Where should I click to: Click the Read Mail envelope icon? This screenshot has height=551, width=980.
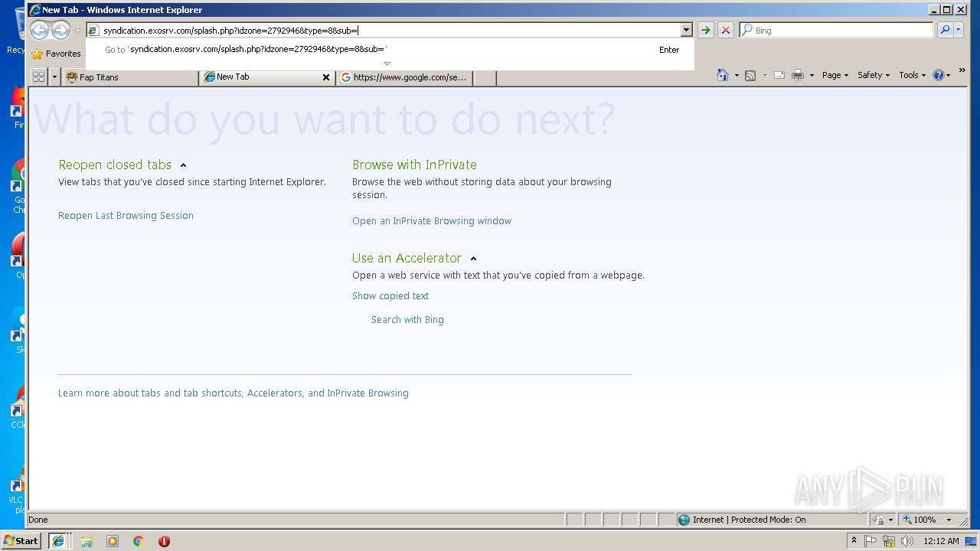779,75
